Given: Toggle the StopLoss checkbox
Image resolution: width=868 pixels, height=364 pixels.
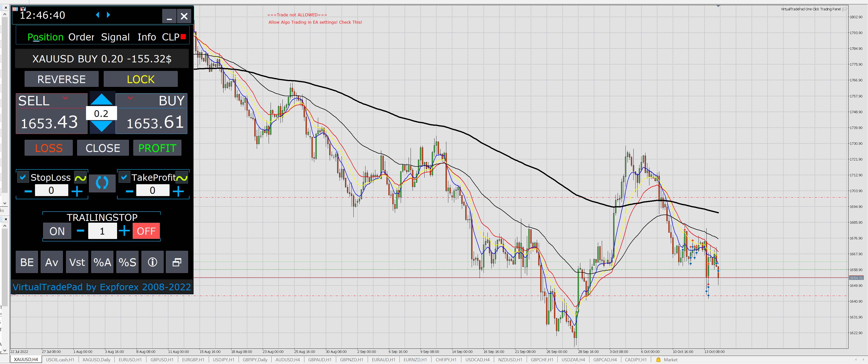Looking at the screenshot, I should coord(23,177).
